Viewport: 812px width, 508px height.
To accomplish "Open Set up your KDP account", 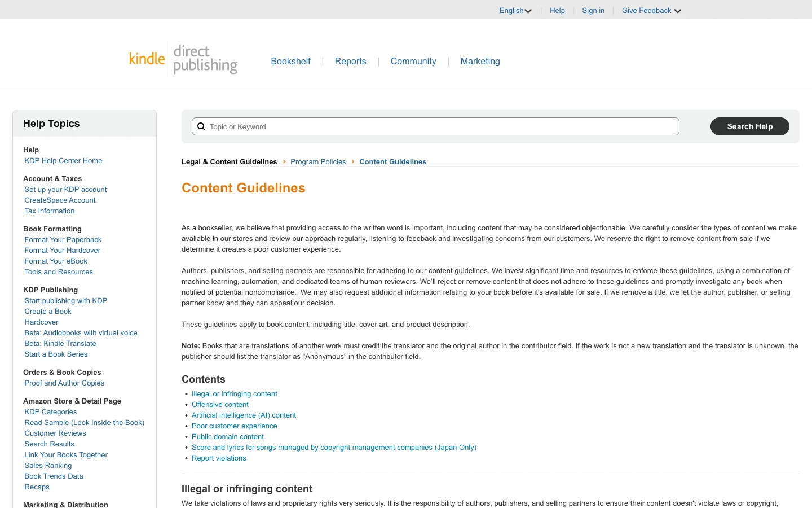I will pos(65,190).
